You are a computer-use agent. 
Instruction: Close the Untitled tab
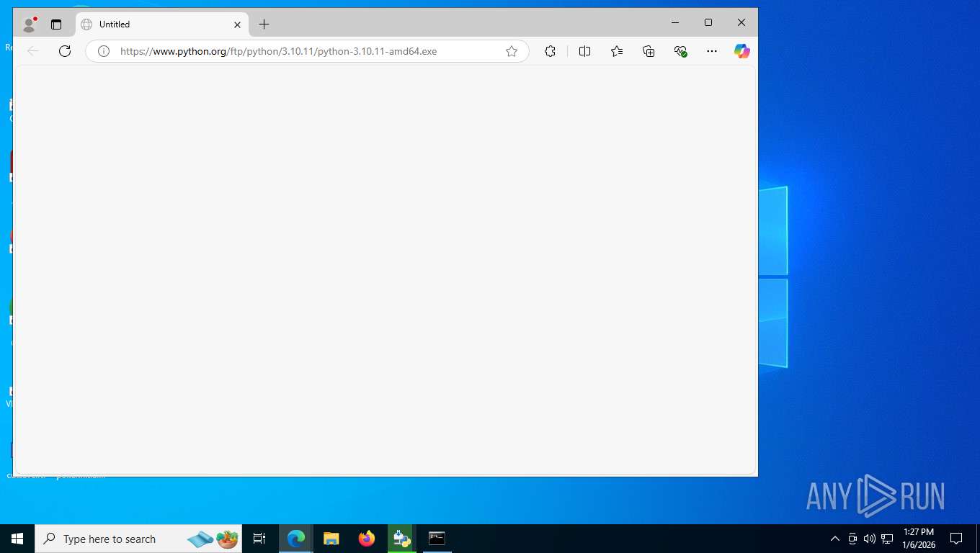pyautogui.click(x=237, y=24)
